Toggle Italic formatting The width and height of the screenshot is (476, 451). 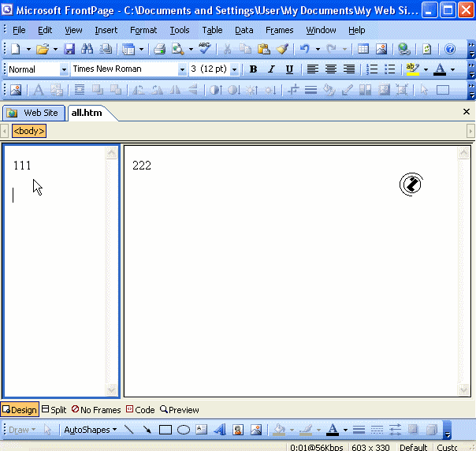click(x=271, y=69)
